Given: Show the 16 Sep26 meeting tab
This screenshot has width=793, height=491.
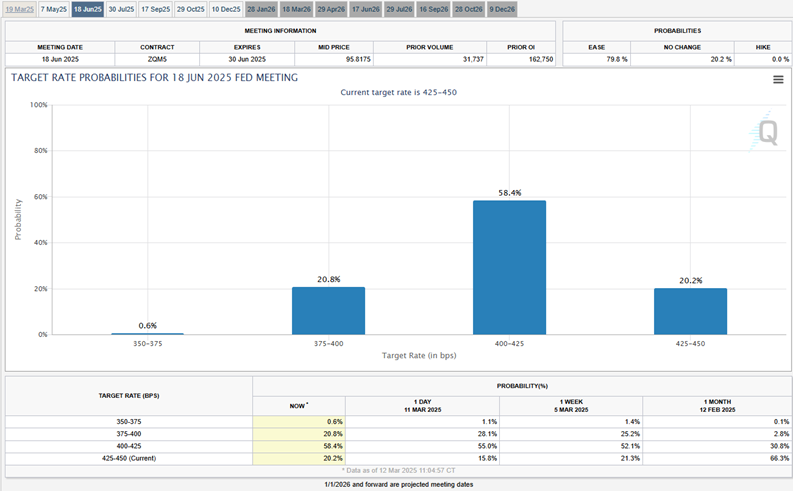Looking at the screenshot, I should pyautogui.click(x=434, y=8).
